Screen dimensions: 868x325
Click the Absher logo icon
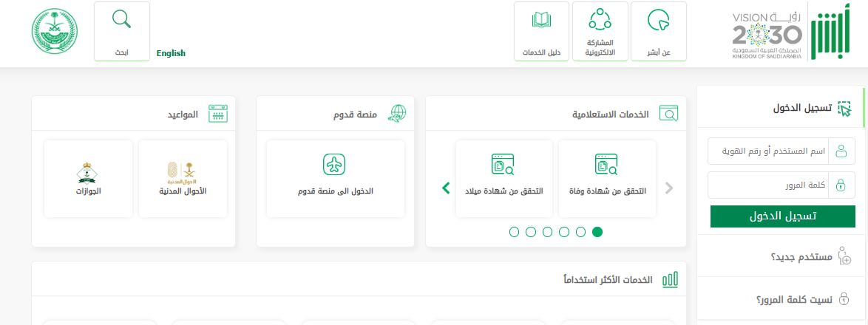point(827,33)
